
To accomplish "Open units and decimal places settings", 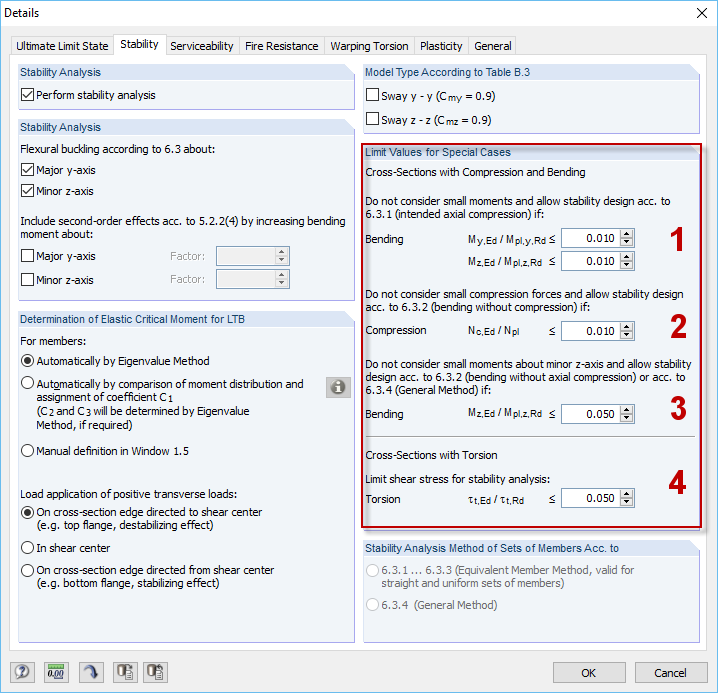I will pos(56,672).
